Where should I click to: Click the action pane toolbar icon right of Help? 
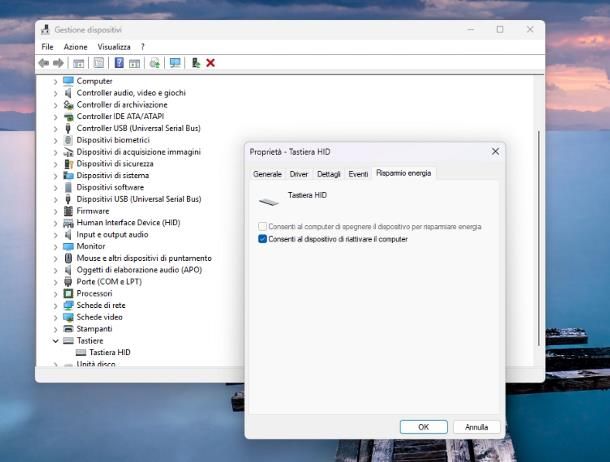134,63
